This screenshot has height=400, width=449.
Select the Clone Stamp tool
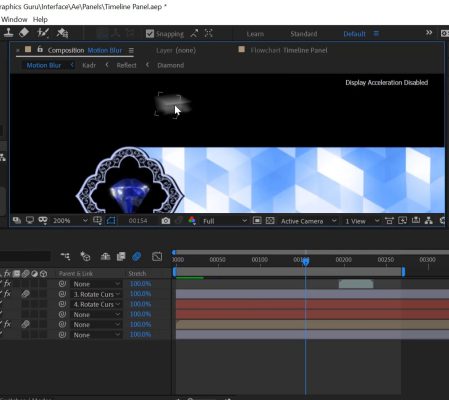click(8, 33)
